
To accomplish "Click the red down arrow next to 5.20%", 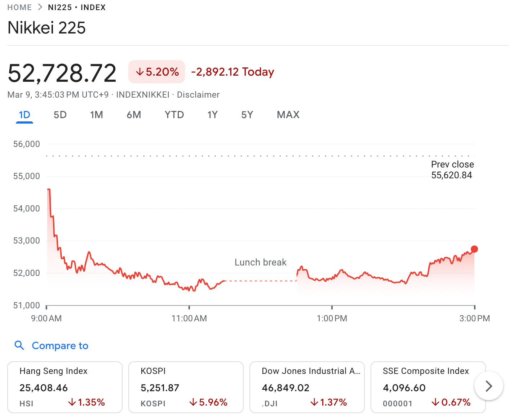I will [139, 72].
